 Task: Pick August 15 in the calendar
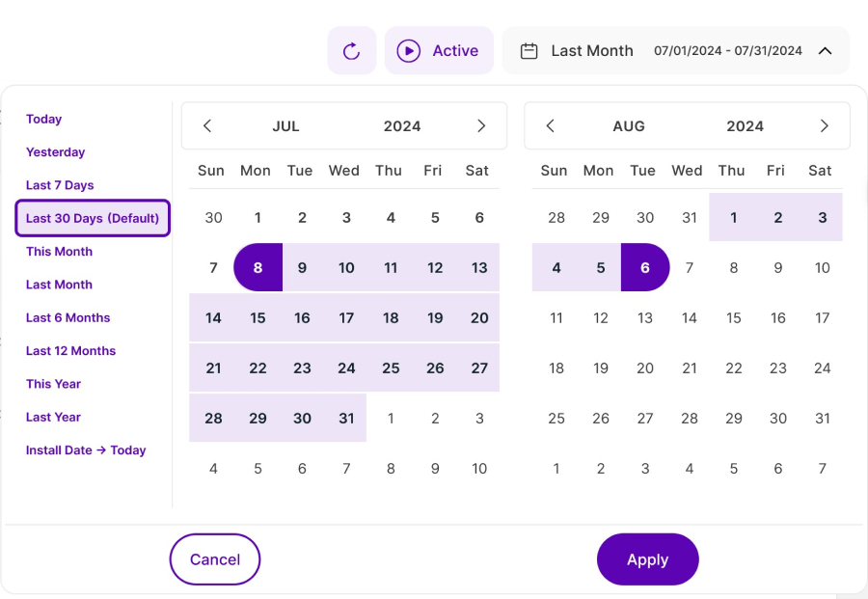734,318
